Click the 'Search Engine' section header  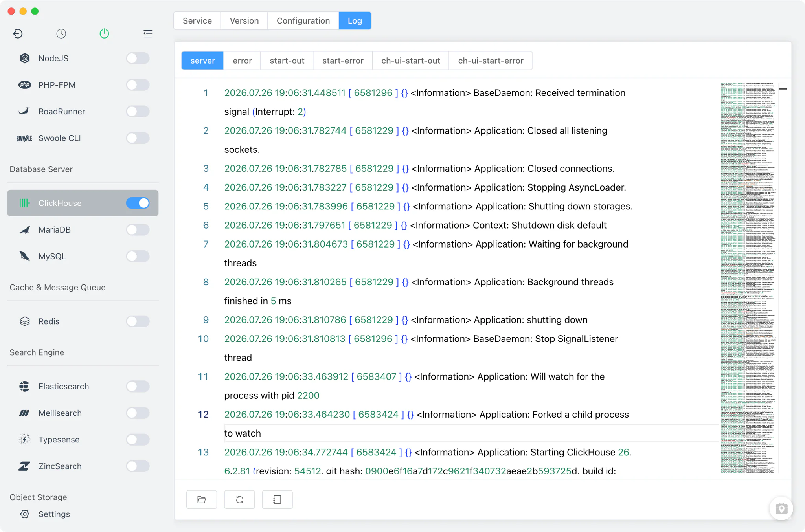(x=37, y=352)
